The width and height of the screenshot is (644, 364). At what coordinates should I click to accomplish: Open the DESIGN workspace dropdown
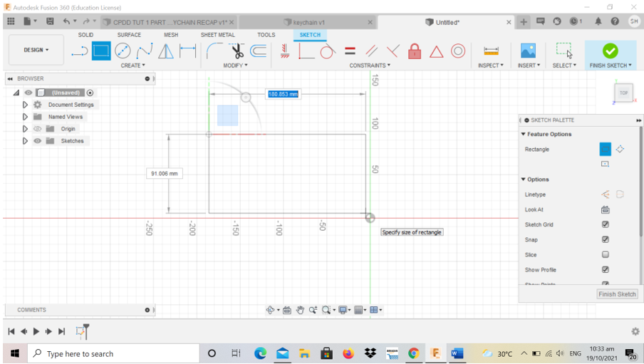pyautogui.click(x=36, y=50)
